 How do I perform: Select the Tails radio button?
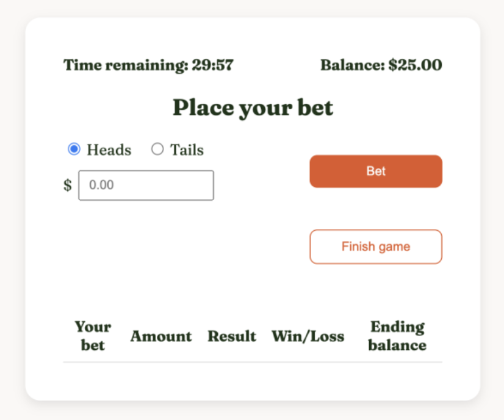click(x=157, y=150)
